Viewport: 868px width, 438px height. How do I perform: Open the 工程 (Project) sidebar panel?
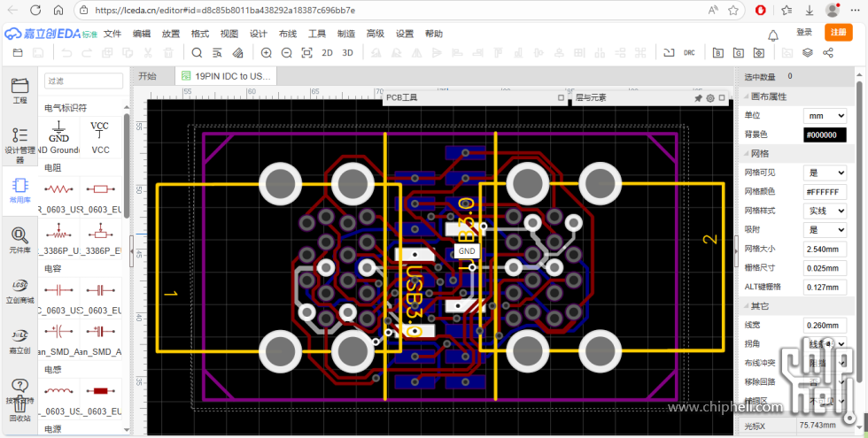coord(19,90)
